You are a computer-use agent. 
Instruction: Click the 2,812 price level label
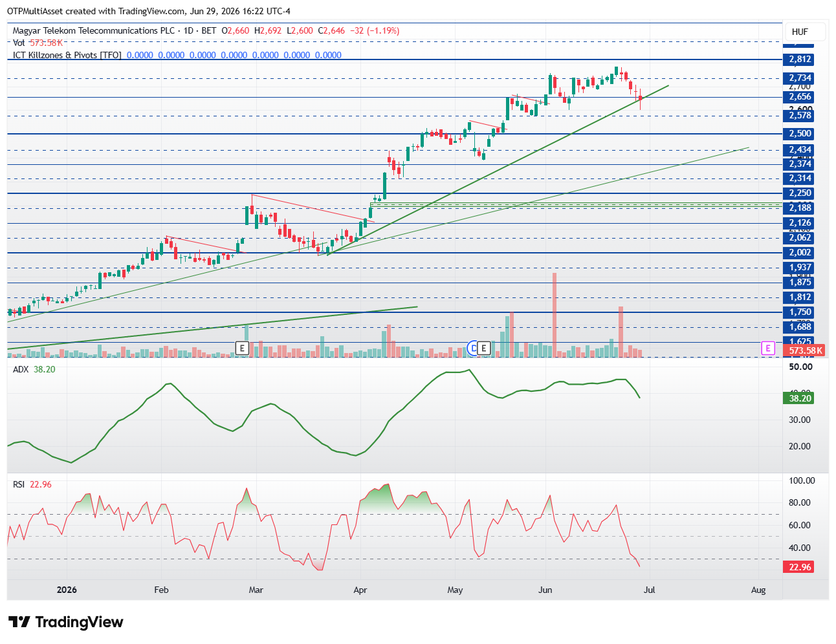(799, 59)
